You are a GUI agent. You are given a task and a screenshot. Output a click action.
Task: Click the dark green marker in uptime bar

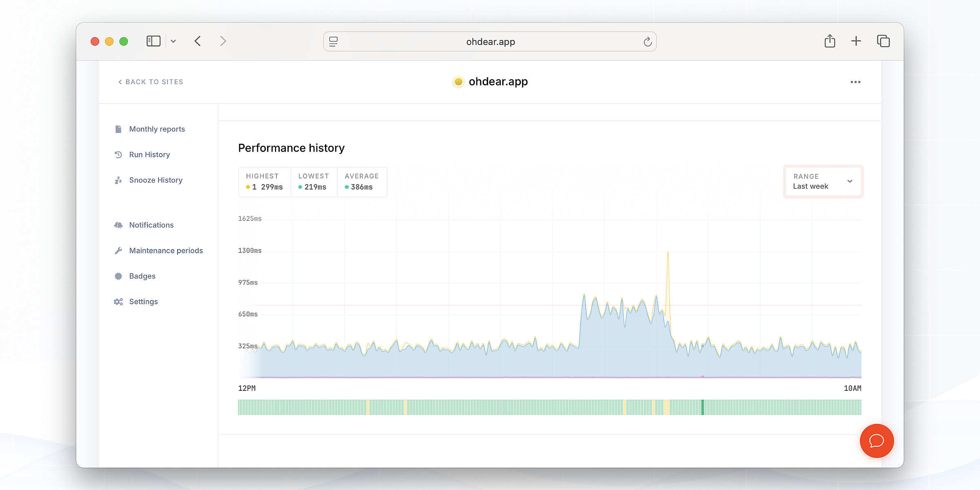(703, 407)
